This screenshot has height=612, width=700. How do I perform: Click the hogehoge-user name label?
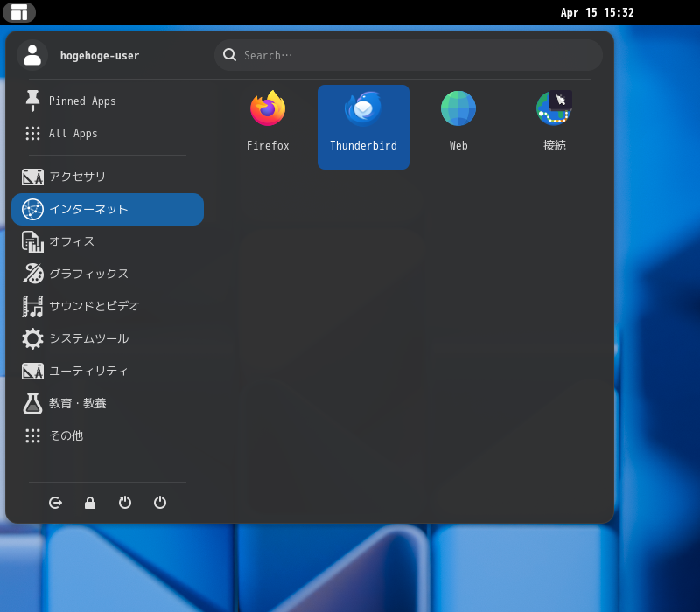pos(100,56)
